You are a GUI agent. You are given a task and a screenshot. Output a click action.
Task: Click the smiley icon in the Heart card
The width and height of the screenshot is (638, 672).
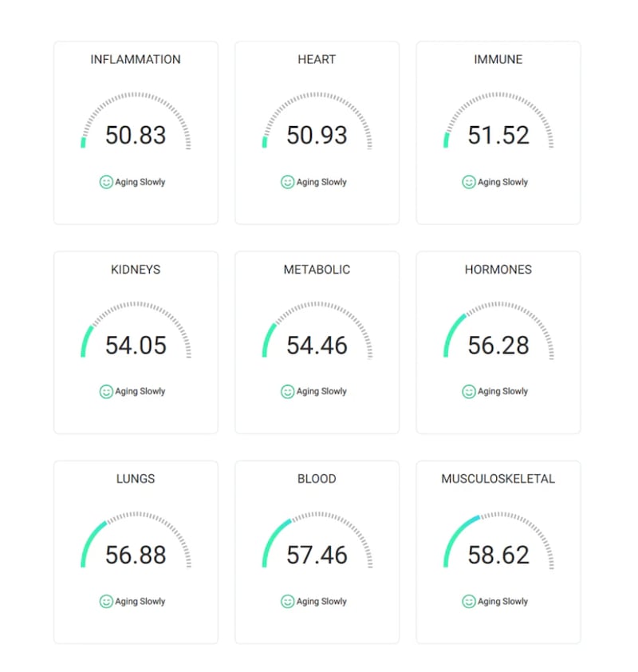pos(288,182)
